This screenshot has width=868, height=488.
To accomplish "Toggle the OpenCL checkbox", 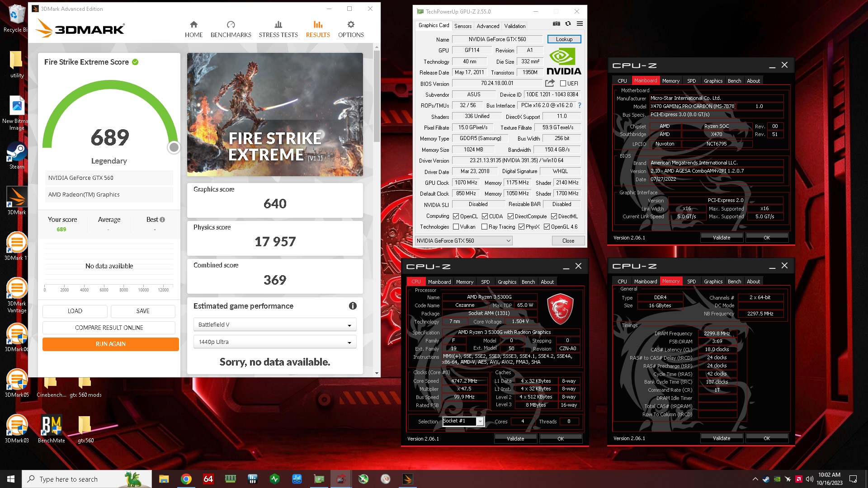I will click(456, 216).
